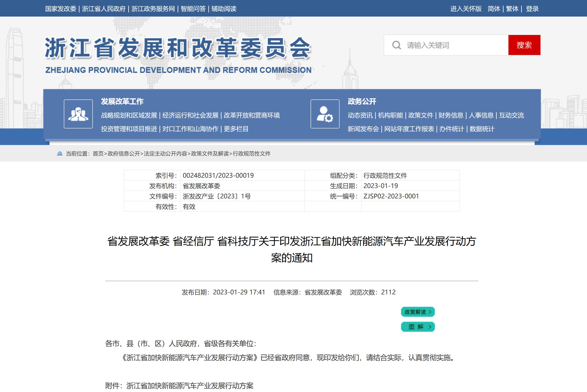Open 政策文件 under 政务公开
Viewport: 587px width, 392px height.
point(421,115)
